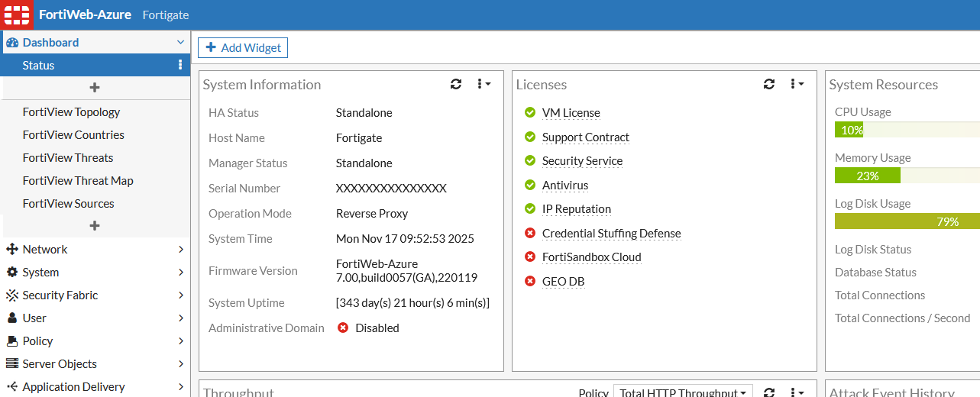Click the Antivirus license link
980x397 pixels.
[x=565, y=186]
